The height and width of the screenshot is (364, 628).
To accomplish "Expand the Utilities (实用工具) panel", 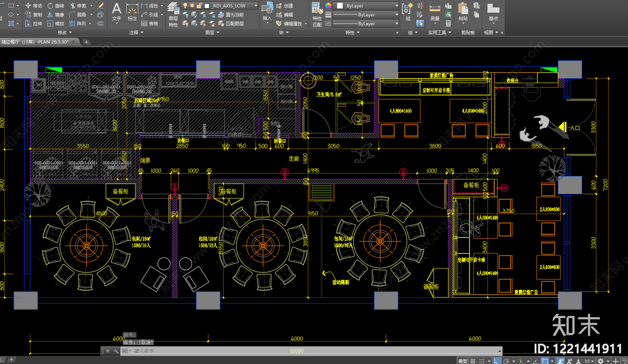I will coord(440,33).
